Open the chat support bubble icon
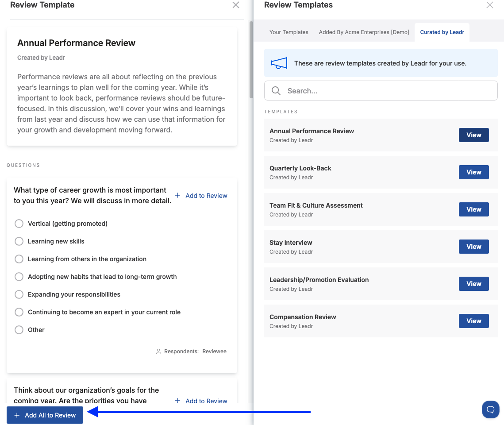The image size is (504, 425). tap(490, 409)
